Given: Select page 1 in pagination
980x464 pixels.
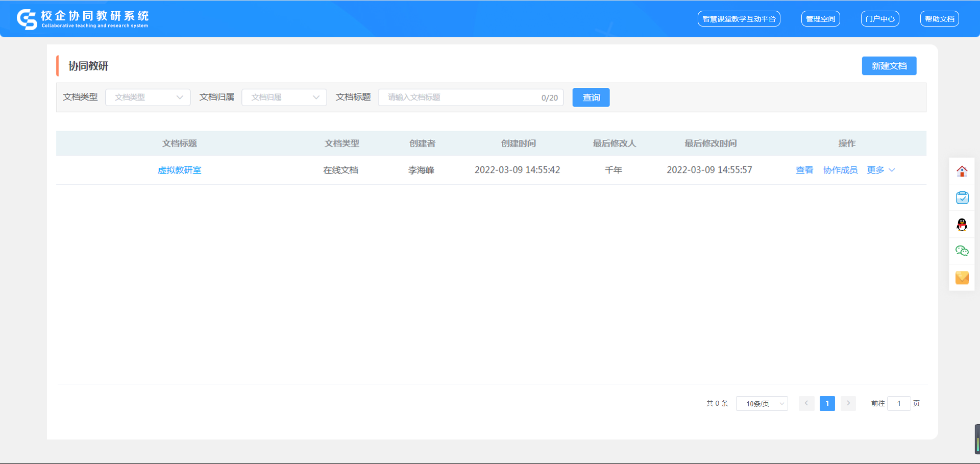Looking at the screenshot, I should (827, 403).
